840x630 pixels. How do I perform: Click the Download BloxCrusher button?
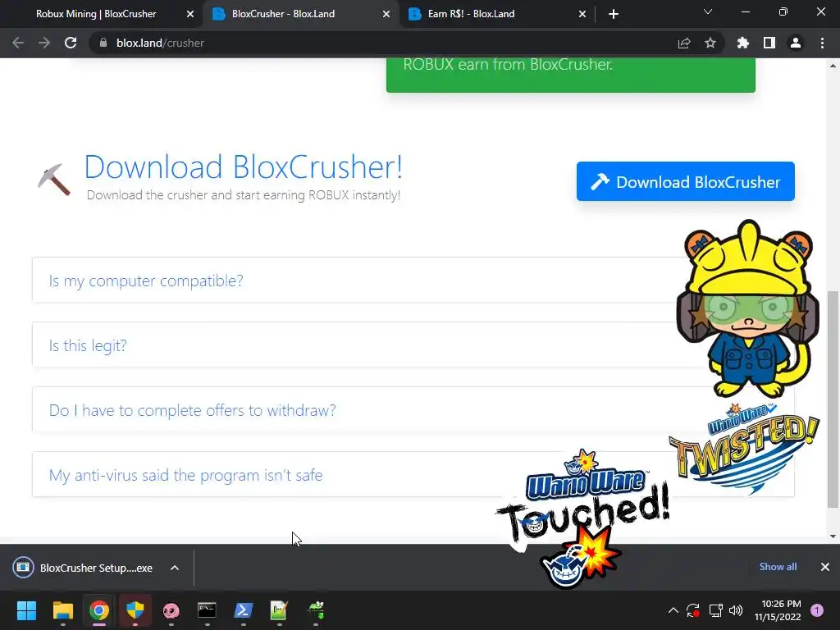tap(686, 181)
